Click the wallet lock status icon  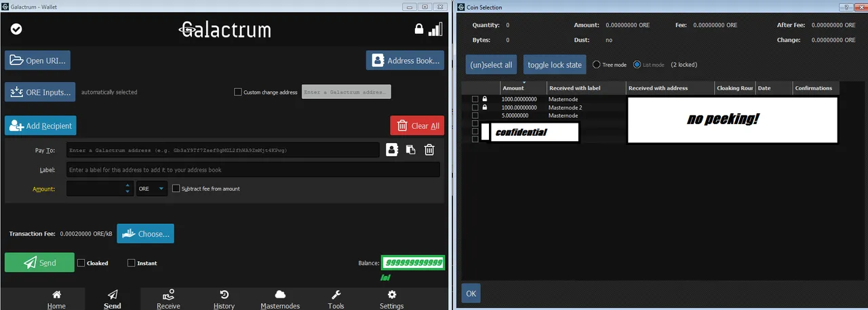[x=419, y=29]
